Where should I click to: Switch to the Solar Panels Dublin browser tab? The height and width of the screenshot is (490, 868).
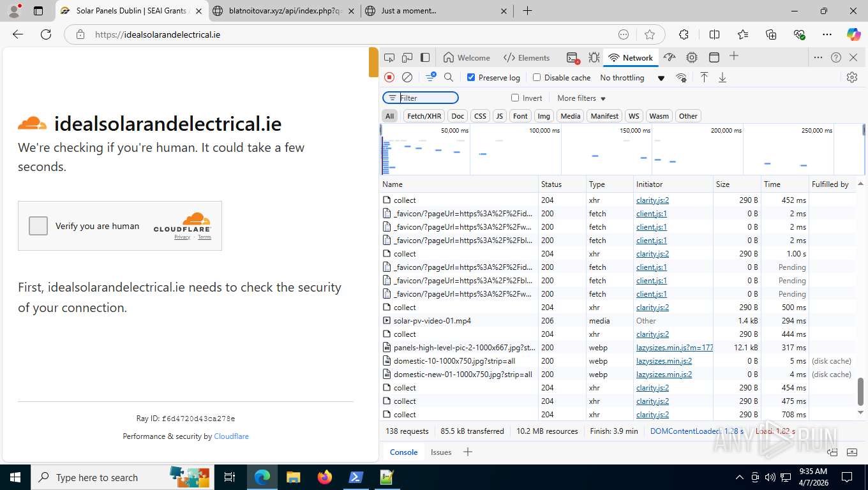[132, 11]
